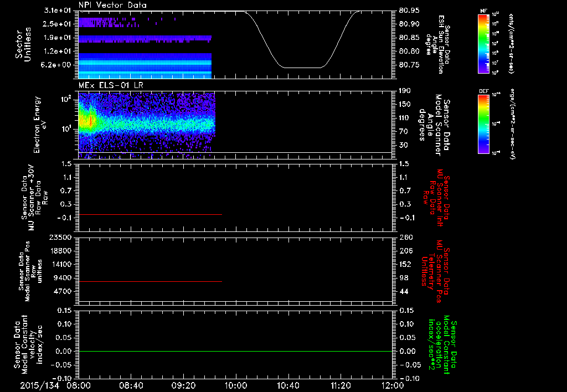Click the "44" telemetry tick value
The height and width of the screenshot is (392, 567).
[403, 291]
